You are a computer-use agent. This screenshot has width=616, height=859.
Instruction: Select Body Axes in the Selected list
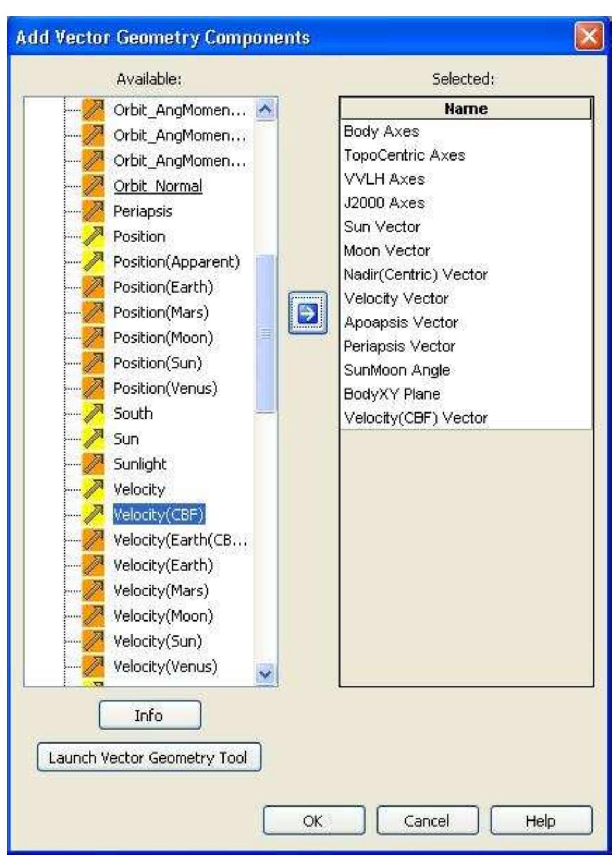381,132
